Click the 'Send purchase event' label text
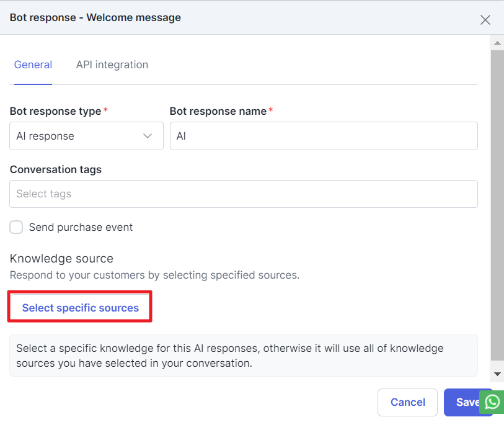Viewport: 504px width, 422px height. click(x=81, y=227)
